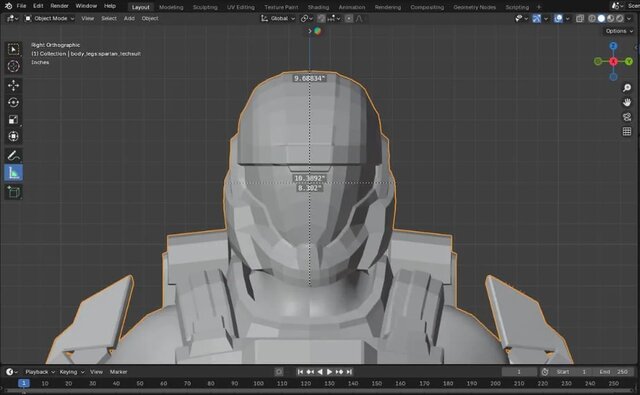Toggle X-ray mode
Viewport: 640px width, 395px height.
pyautogui.click(x=580, y=18)
